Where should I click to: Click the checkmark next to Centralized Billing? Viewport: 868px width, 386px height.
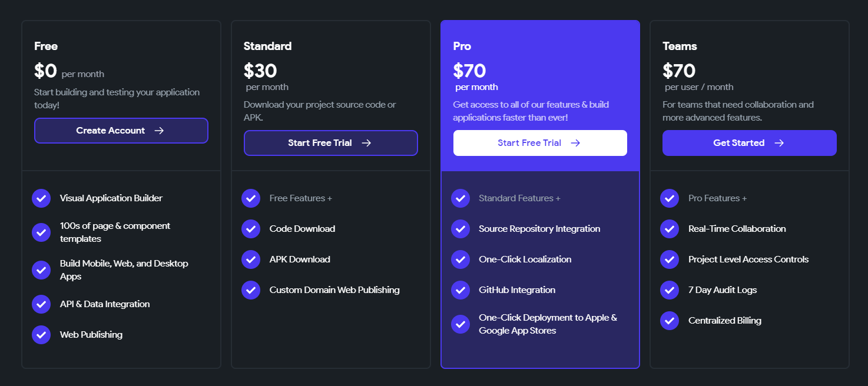point(670,320)
